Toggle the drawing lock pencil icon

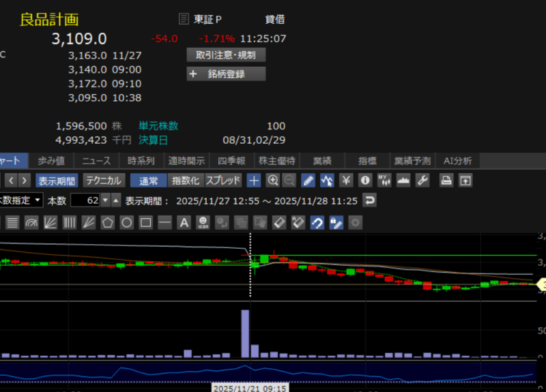click(336, 222)
